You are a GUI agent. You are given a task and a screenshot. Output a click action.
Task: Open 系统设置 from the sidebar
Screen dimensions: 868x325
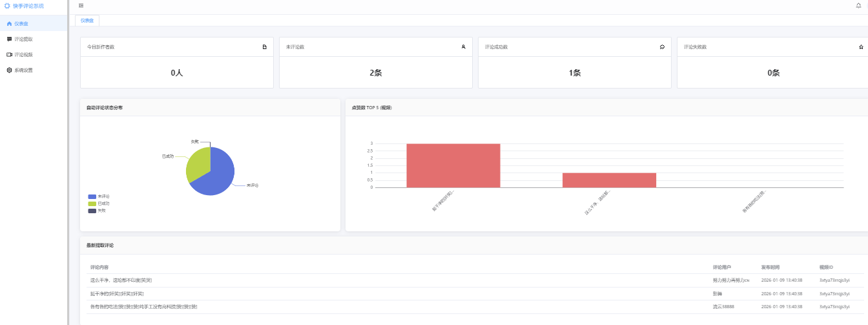click(x=23, y=70)
